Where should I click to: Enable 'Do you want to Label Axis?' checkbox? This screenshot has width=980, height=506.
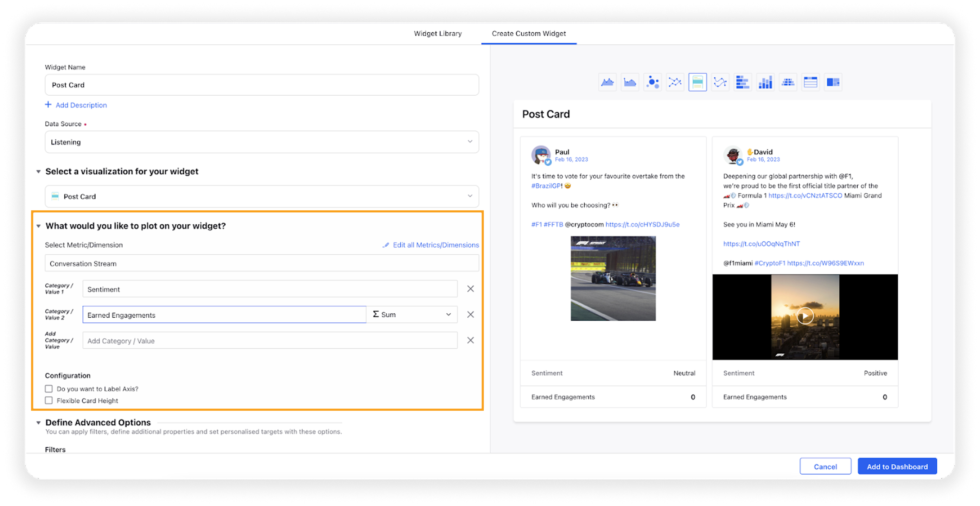click(x=49, y=389)
